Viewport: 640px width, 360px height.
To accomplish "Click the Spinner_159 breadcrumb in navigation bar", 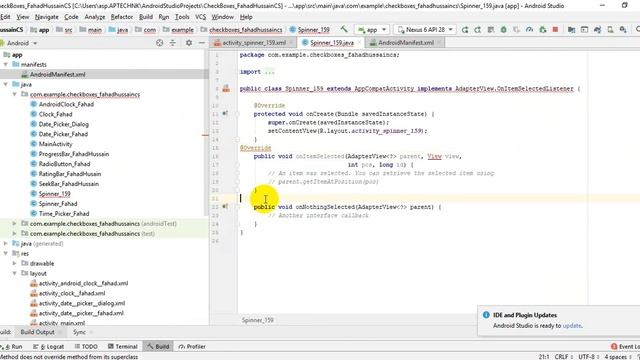I will click(310, 30).
